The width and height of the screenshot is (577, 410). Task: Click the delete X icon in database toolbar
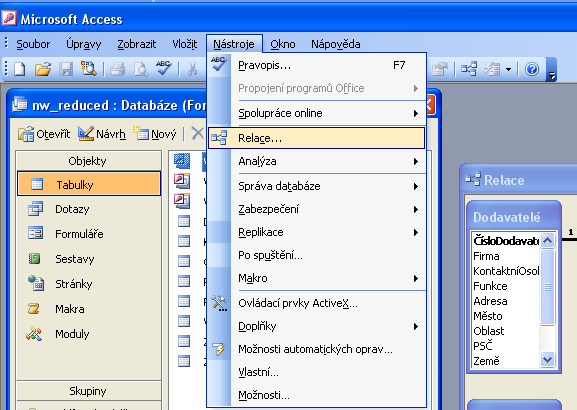coord(198,134)
